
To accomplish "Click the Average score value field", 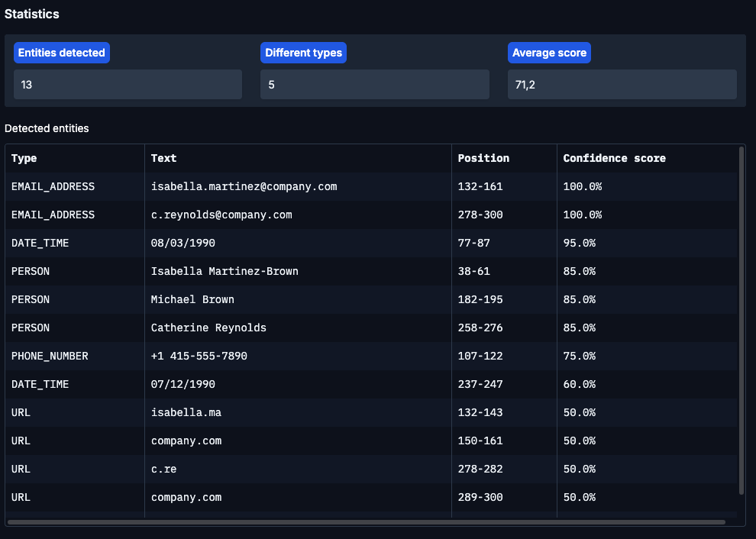I will (622, 85).
